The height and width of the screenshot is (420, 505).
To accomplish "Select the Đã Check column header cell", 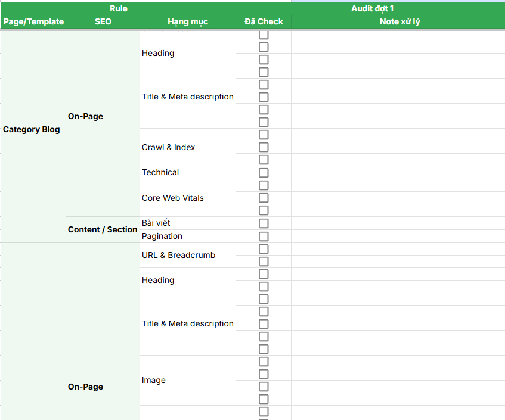I will [263, 21].
